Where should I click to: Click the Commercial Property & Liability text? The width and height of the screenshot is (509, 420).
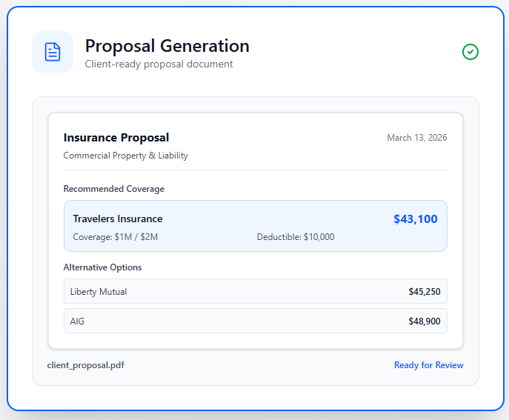coord(125,156)
